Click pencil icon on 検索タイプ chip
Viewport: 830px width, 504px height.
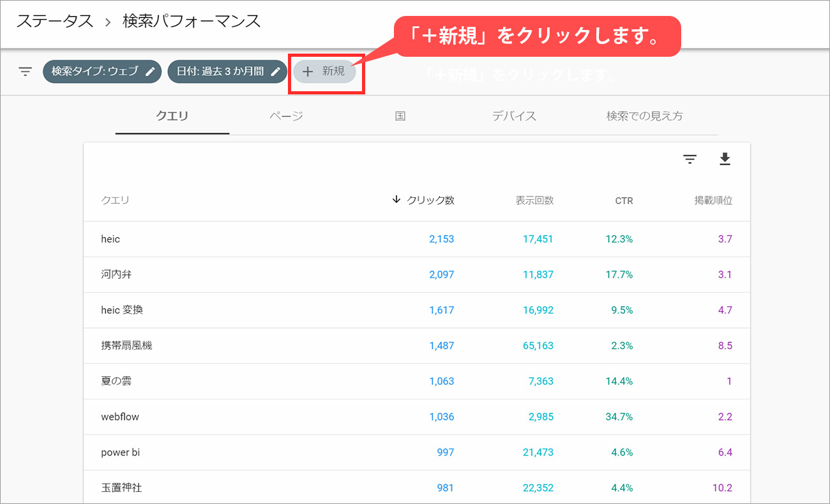(x=150, y=71)
